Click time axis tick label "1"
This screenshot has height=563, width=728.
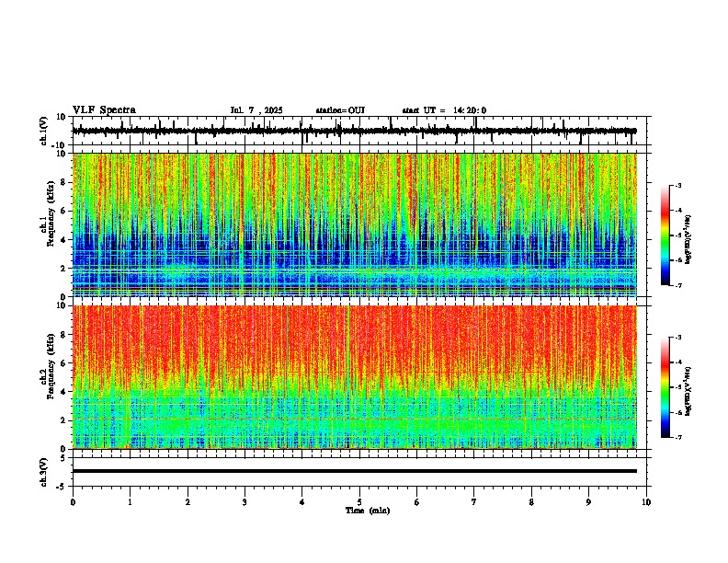130,502
